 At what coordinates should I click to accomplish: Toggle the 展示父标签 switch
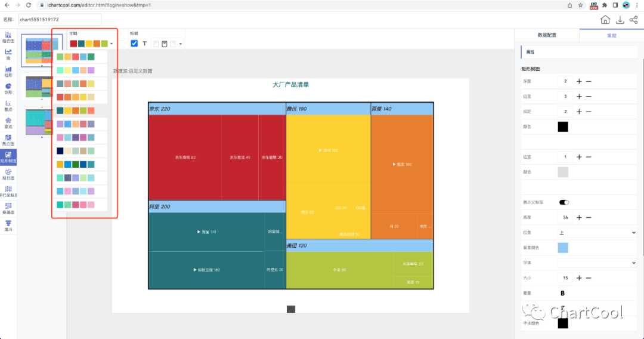(x=564, y=202)
